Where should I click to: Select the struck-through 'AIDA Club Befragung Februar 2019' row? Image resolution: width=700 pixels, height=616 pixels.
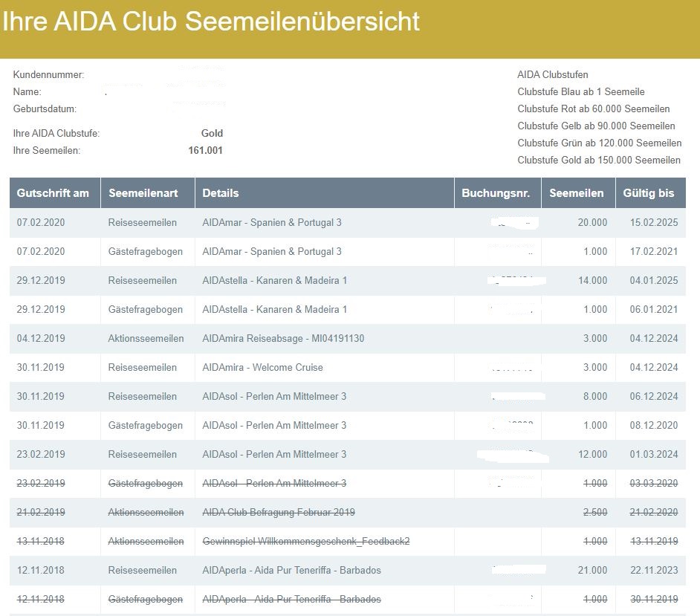[279, 513]
